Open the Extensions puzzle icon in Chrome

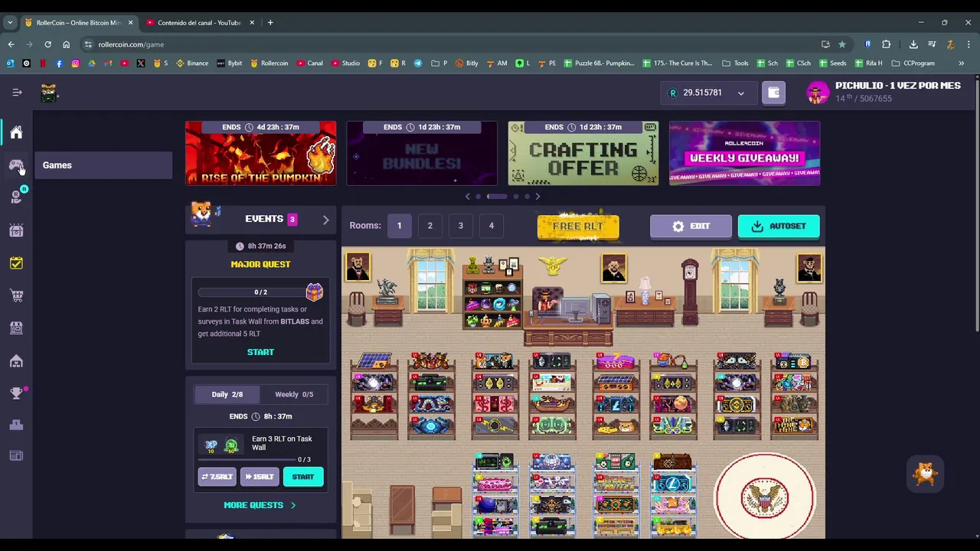pos(886,44)
